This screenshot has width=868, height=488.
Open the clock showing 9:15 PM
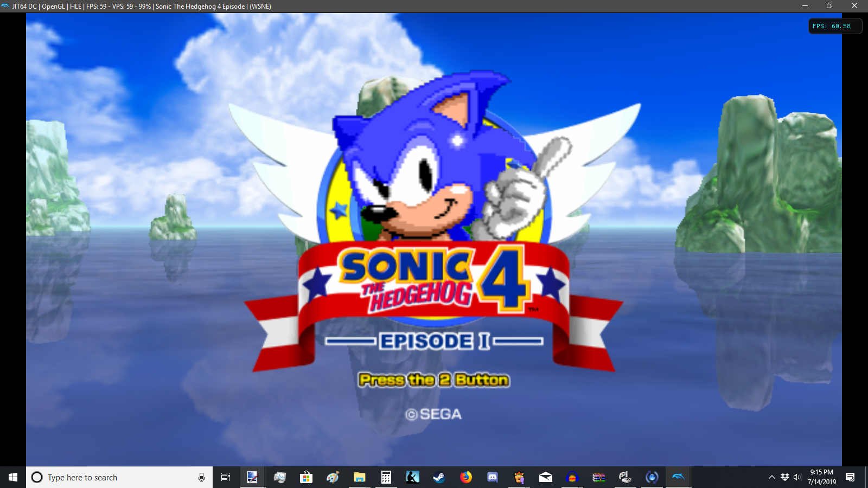coord(821,477)
